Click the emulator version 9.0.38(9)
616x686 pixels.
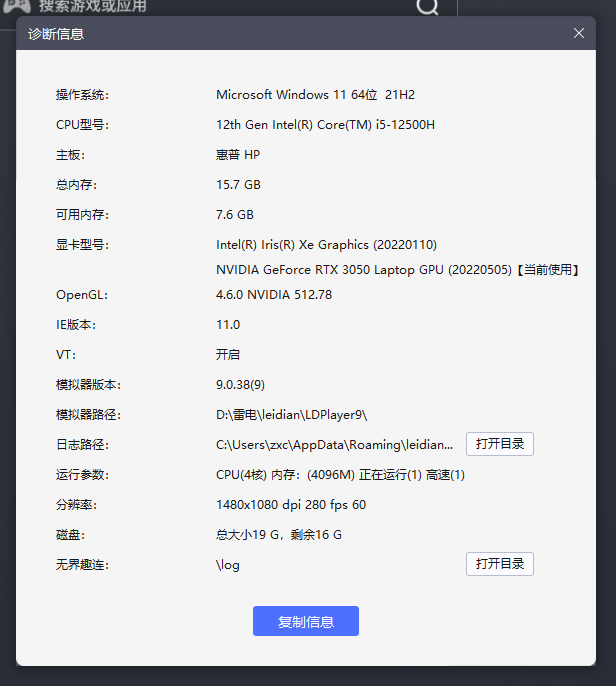tap(240, 385)
